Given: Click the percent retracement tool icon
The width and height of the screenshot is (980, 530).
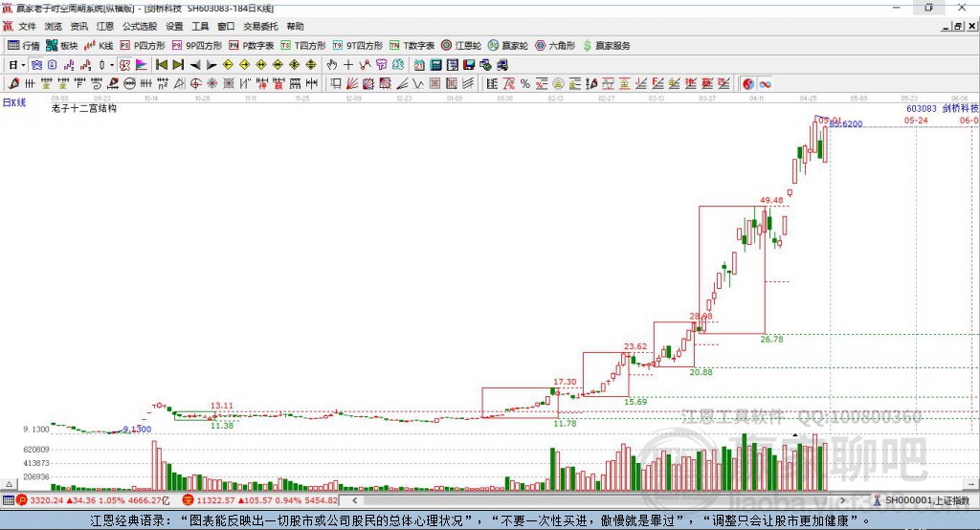Looking at the screenshot, I should (x=525, y=84).
